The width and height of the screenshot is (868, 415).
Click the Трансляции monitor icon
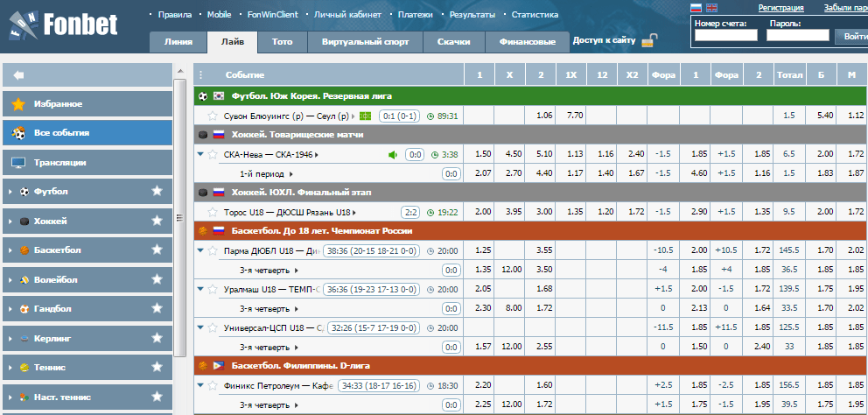19,163
